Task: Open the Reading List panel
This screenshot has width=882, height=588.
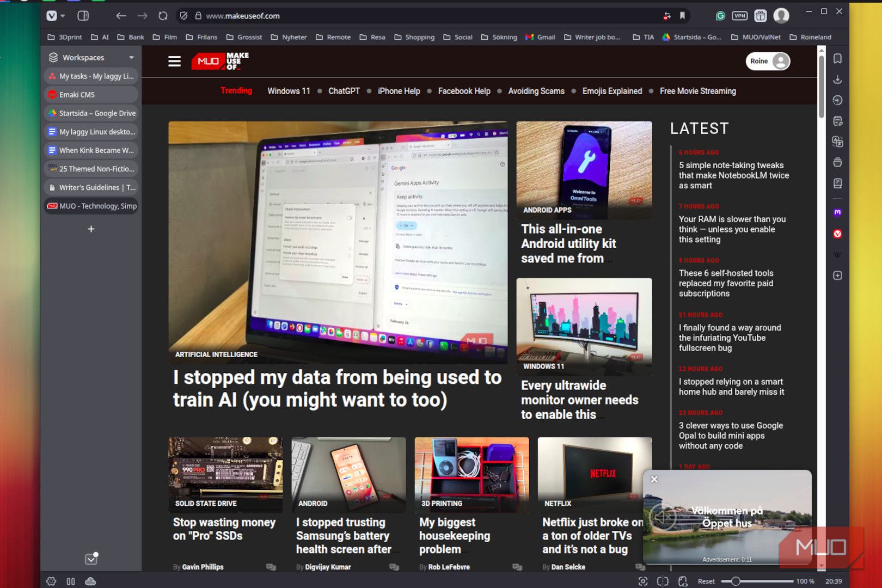Action: tap(838, 183)
